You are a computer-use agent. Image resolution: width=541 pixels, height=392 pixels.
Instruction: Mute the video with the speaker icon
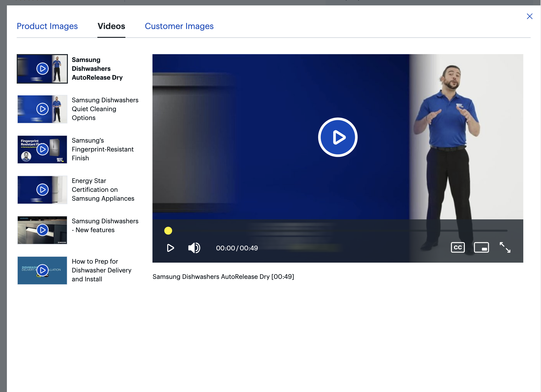(194, 248)
